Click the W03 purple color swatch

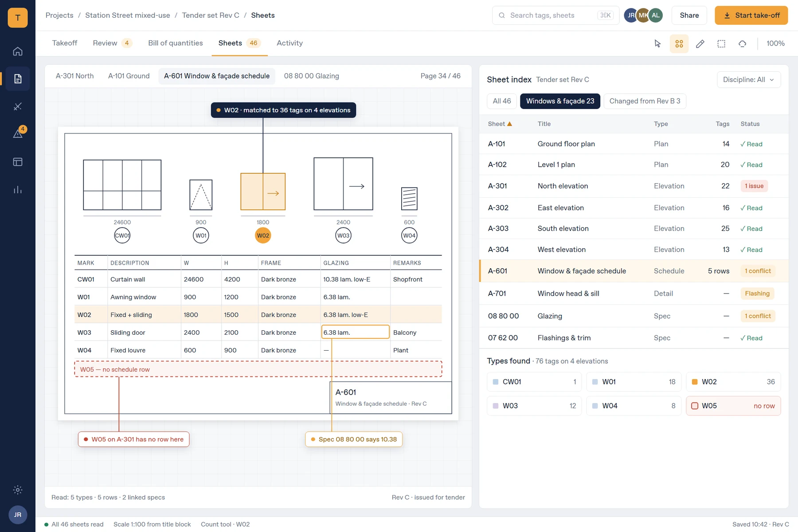click(x=496, y=406)
